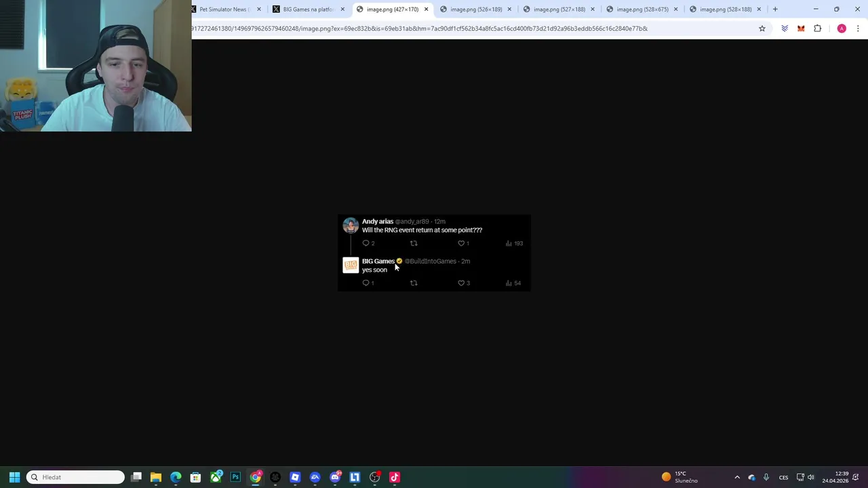Switch to the Chrome taskbar icon

(x=256, y=477)
